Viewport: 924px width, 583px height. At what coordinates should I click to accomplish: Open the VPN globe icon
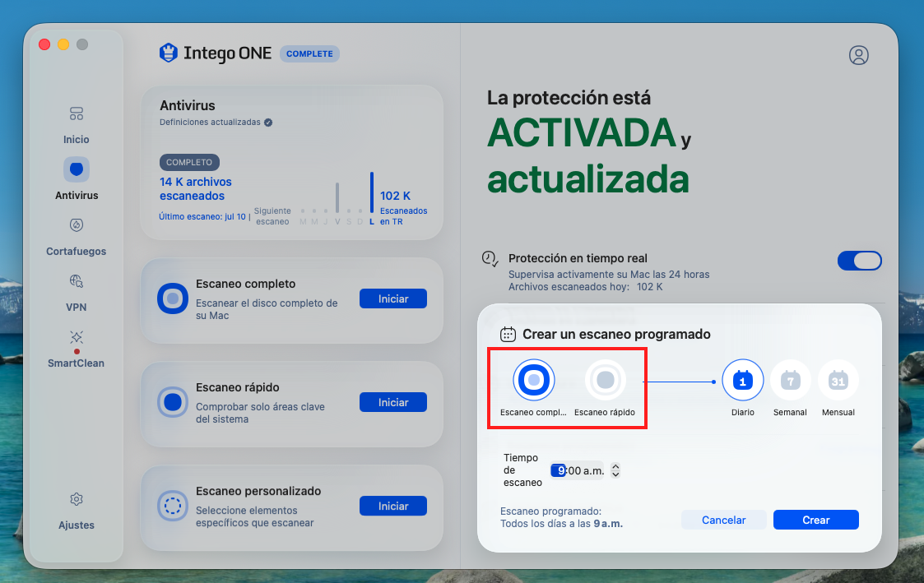click(x=76, y=281)
